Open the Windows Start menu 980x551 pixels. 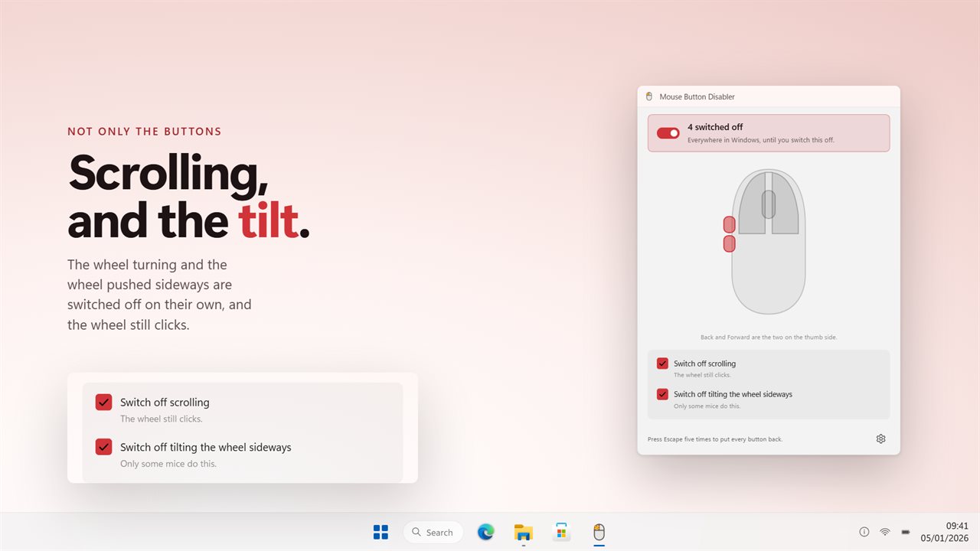tap(381, 532)
